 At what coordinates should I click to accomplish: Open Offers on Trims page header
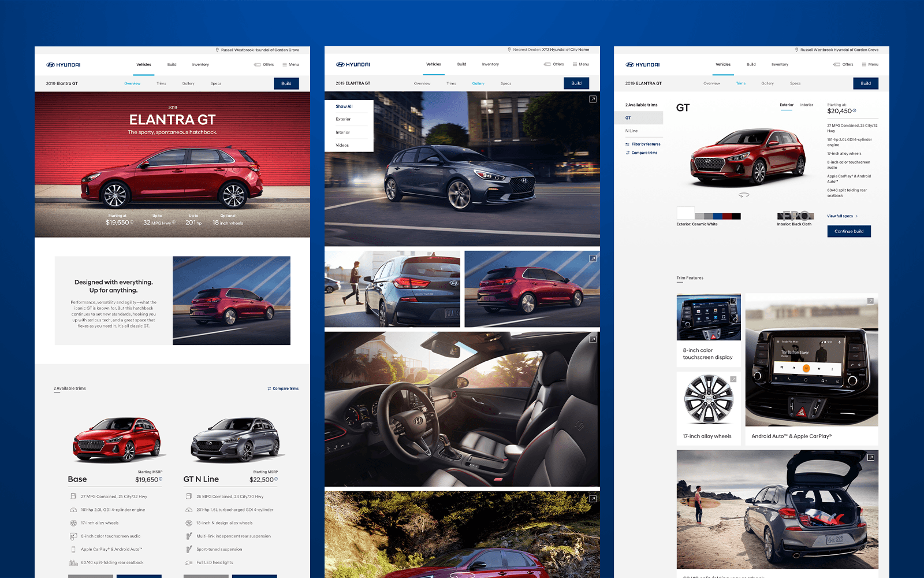pyautogui.click(x=843, y=65)
